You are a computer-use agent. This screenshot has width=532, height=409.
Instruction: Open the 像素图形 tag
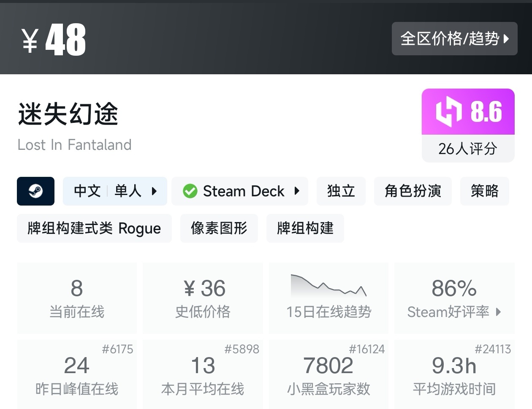tap(219, 228)
